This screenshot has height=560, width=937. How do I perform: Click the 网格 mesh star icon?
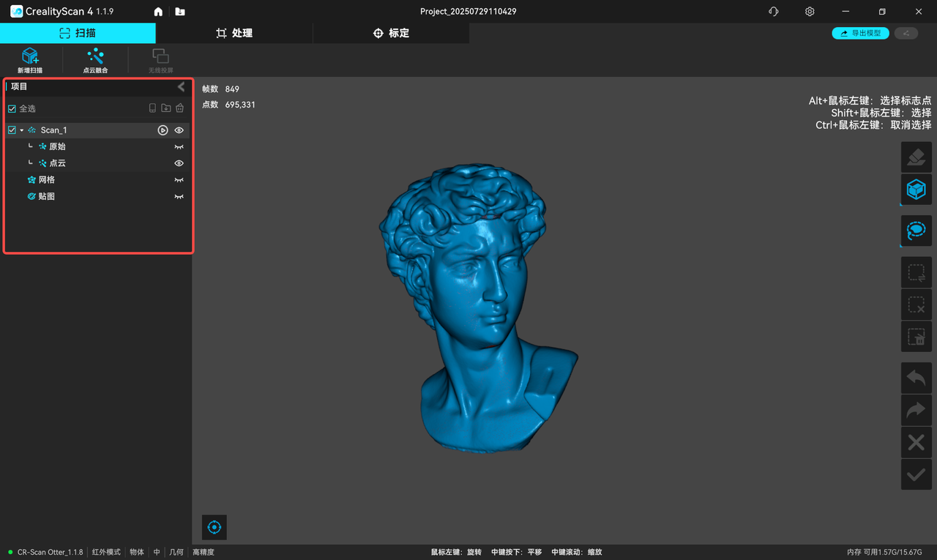point(31,180)
